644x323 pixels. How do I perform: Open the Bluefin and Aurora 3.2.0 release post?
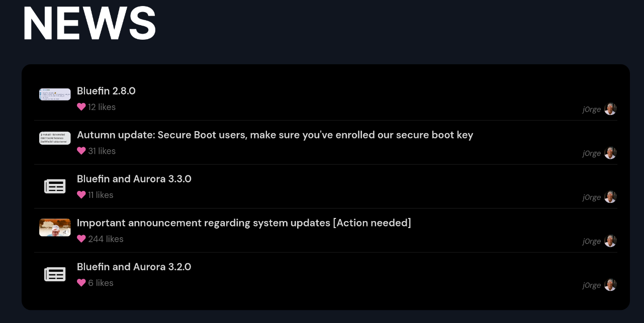pos(134,267)
